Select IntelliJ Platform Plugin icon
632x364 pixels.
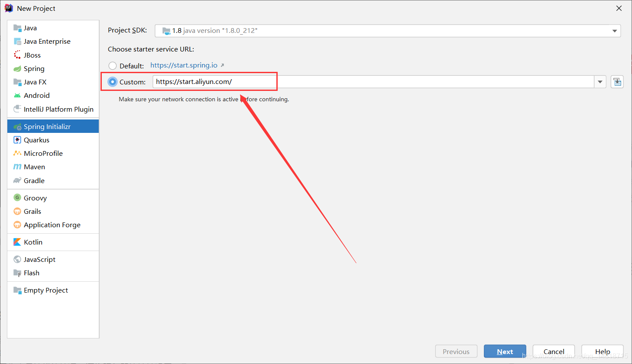17,109
